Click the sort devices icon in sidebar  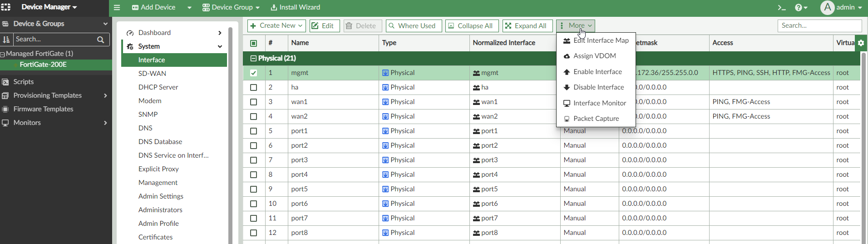(6, 40)
